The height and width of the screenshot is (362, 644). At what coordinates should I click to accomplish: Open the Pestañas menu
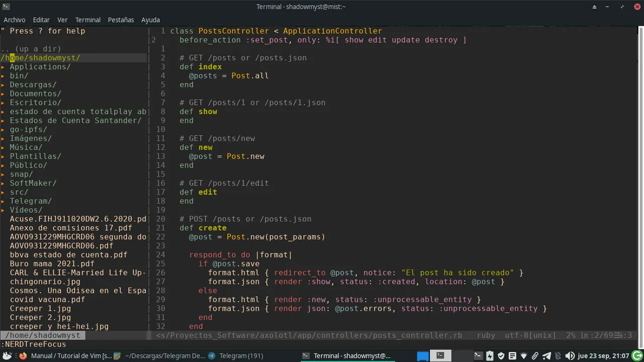tap(121, 20)
